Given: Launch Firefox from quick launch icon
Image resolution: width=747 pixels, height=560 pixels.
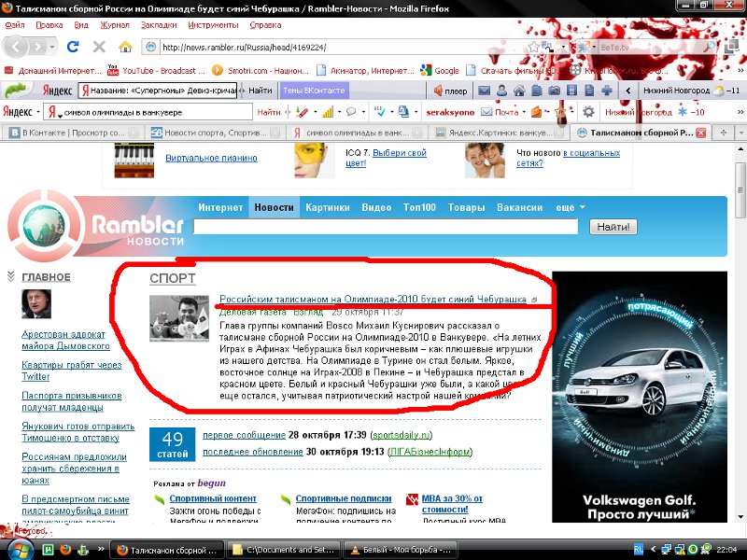Looking at the screenshot, I should (x=65, y=550).
